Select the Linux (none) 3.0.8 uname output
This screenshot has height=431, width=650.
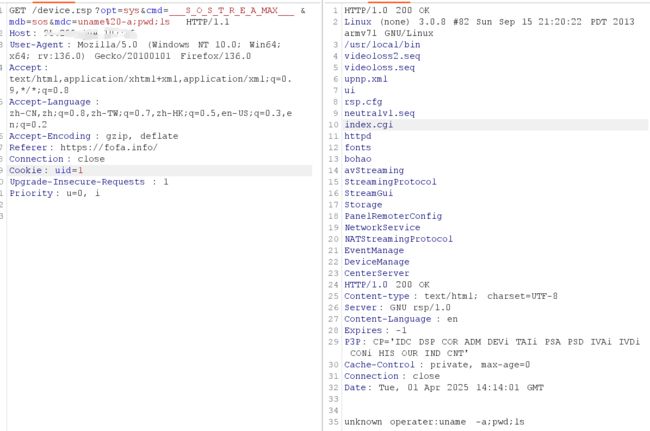click(x=489, y=22)
